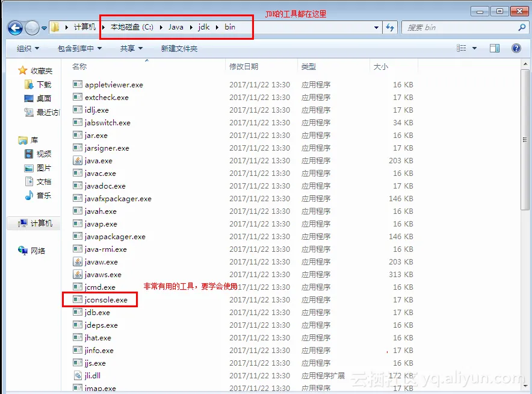Sort by the 大小 column header
This screenshot has height=394, width=532.
tap(381, 67)
